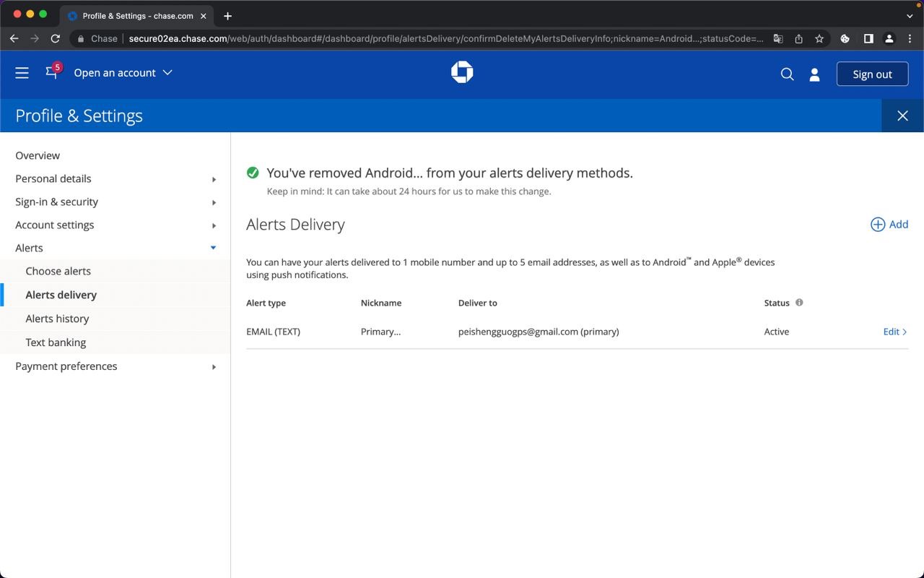Open the profile person icon
Image resolution: width=924 pixels, height=578 pixels.
coord(814,74)
